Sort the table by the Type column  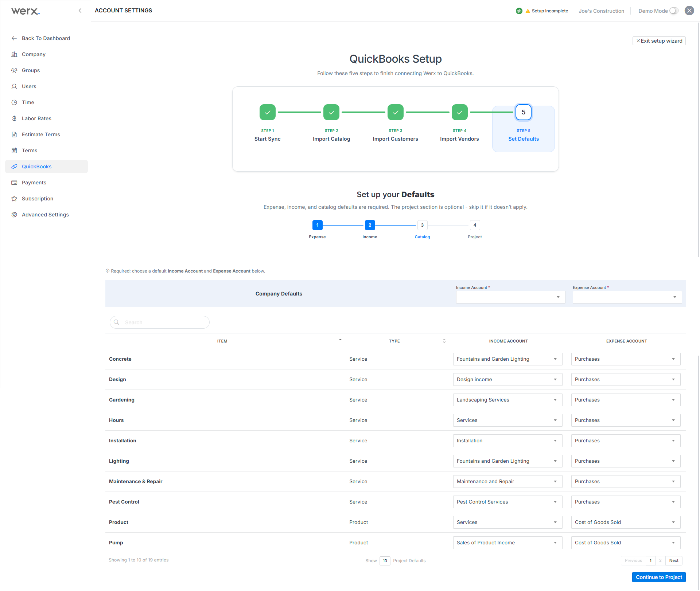pos(444,341)
